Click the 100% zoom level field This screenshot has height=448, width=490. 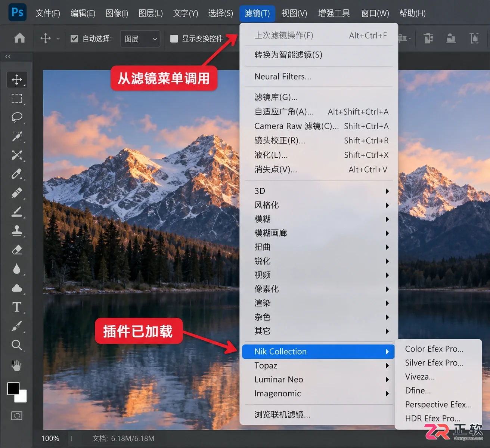tap(50, 438)
